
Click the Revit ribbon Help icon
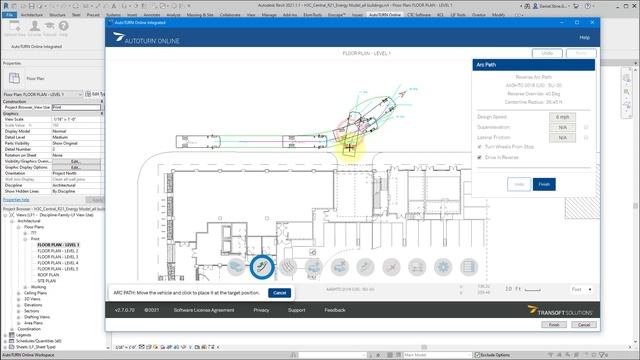click(63, 26)
